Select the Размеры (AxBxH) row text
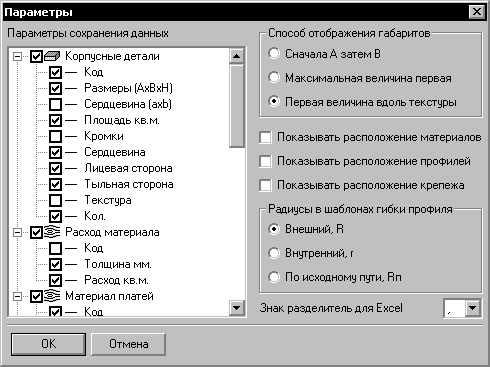The height and width of the screenshot is (367, 490). click(128, 88)
